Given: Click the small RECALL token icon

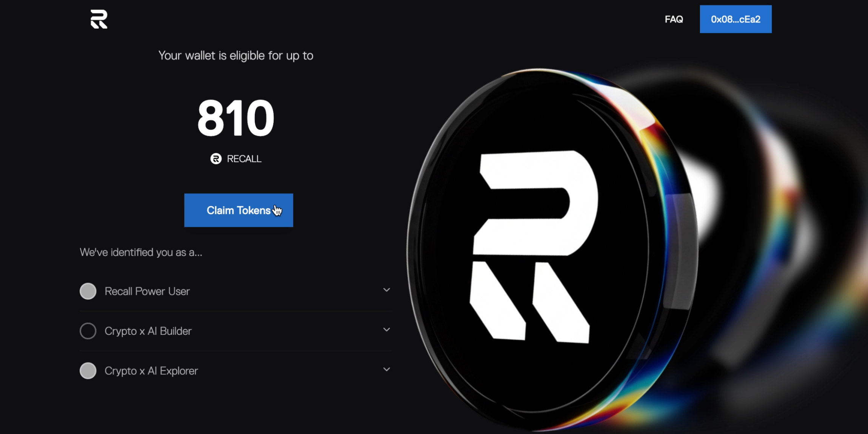Looking at the screenshot, I should pos(216,159).
